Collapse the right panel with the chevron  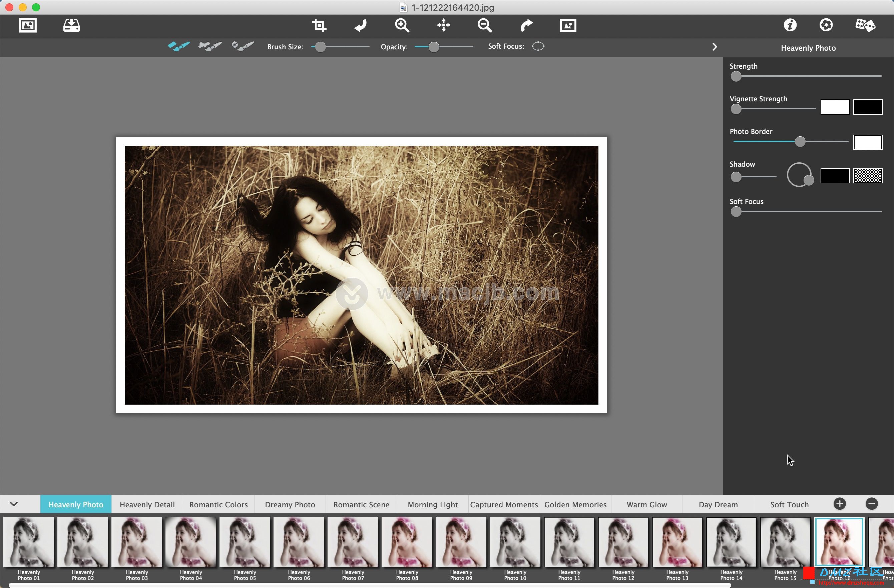(715, 47)
